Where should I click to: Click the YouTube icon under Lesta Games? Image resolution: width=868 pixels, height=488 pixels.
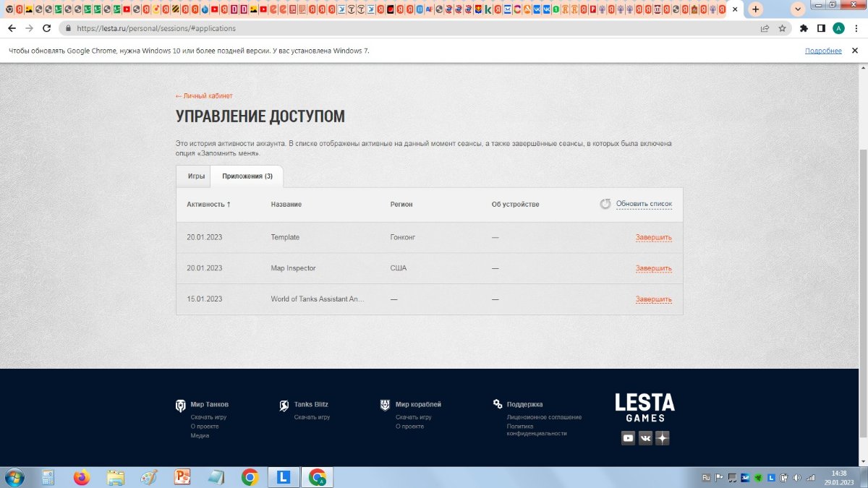click(628, 438)
